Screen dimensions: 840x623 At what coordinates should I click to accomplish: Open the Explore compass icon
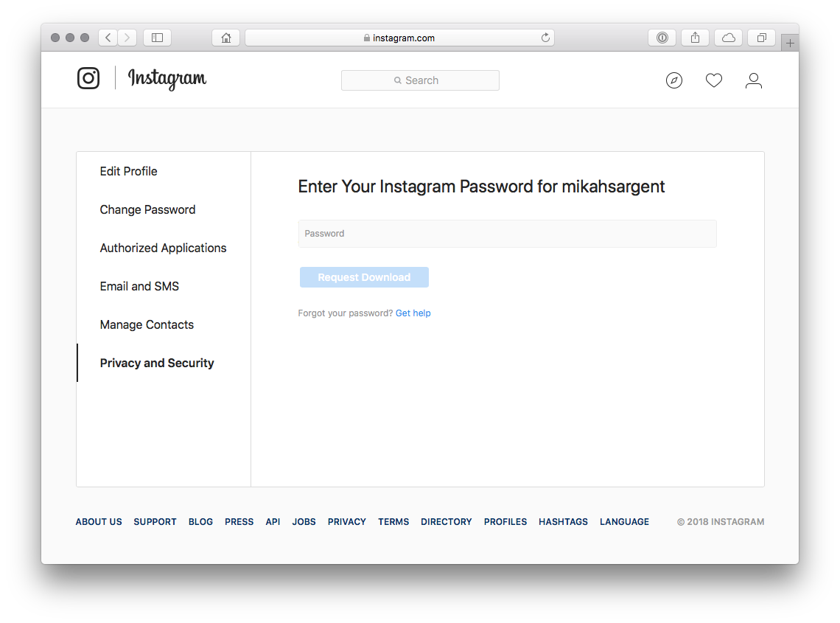(x=674, y=80)
